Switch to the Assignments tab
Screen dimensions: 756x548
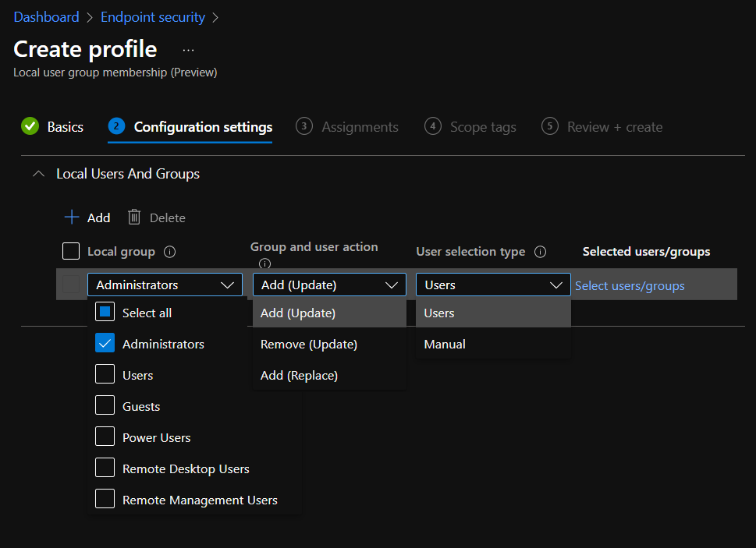[x=360, y=127]
